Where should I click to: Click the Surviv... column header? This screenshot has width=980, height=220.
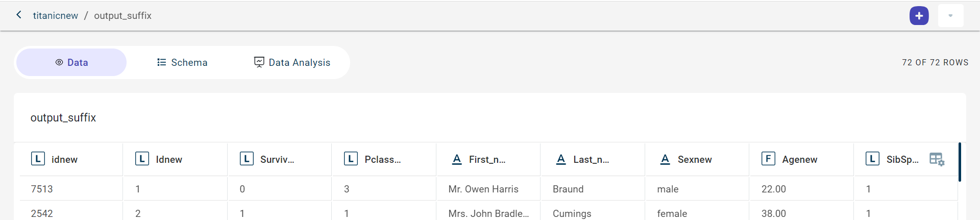click(277, 159)
